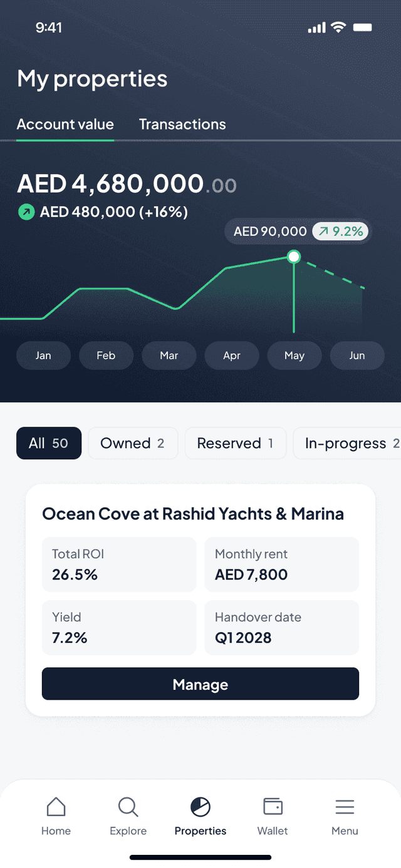Open Explore search icon
401x868 pixels.
(128, 807)
